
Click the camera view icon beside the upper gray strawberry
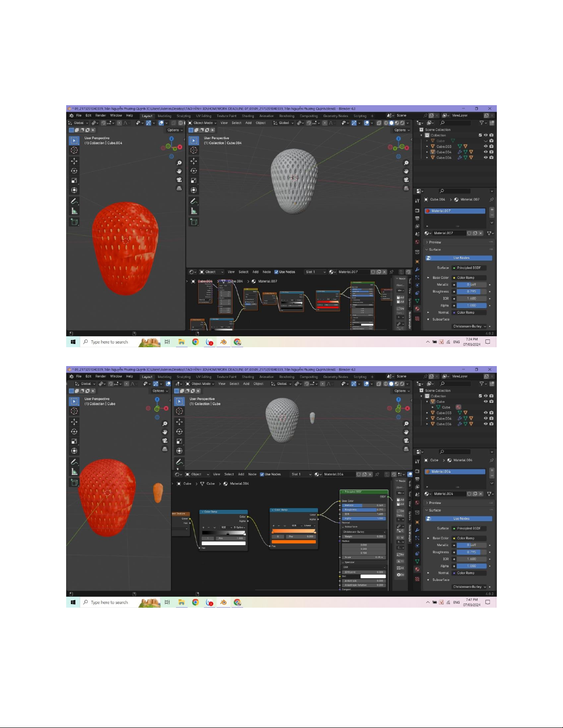[x=406, y=180]
